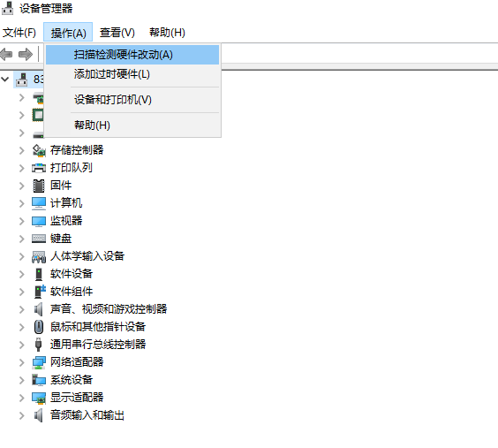The height and width of the screenshot is (448, 498).
Task: Select the 人体学输入设备 tree label
Action: tap(87, 256)
